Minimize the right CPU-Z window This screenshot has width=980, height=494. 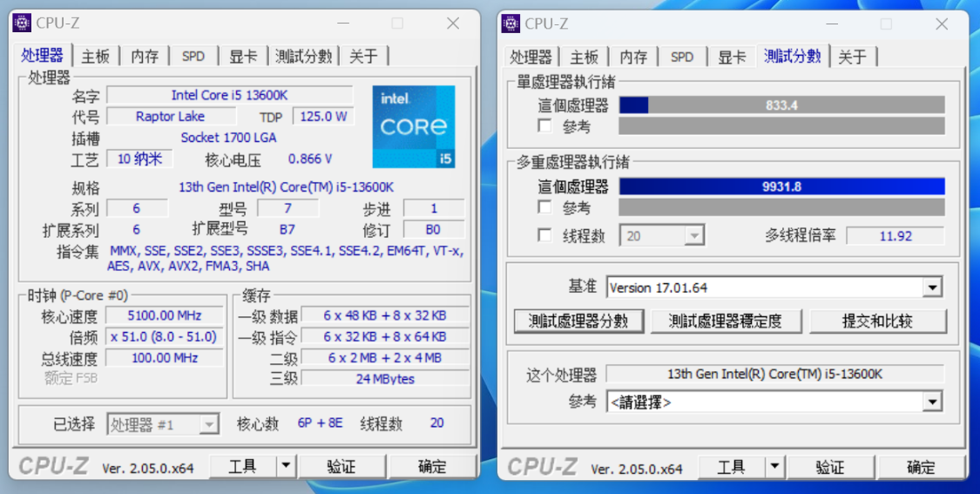(831, 24)
